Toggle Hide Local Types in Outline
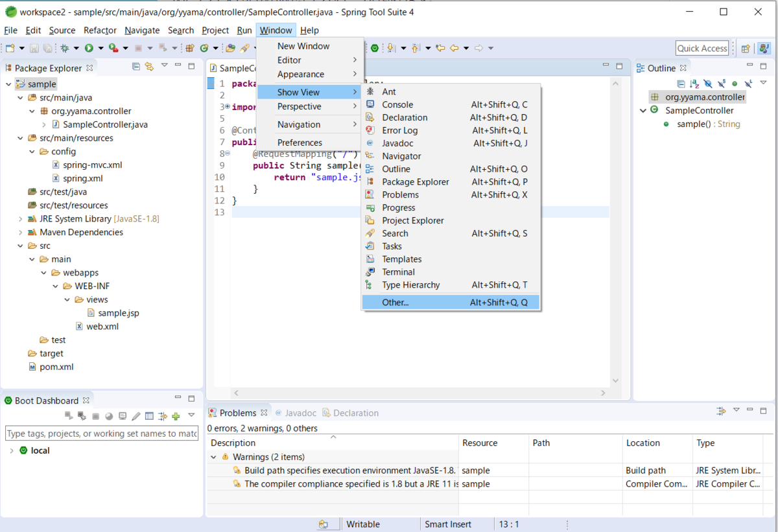The image size is (778, 532). point(748,84)
